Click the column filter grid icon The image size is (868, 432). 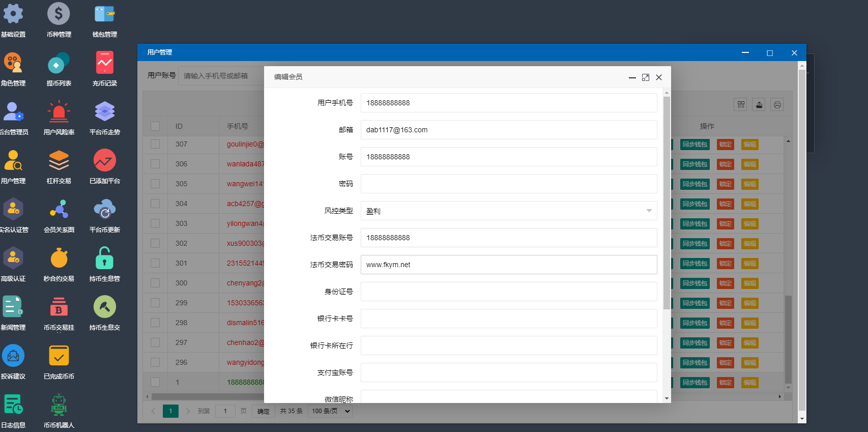[741, 104]
